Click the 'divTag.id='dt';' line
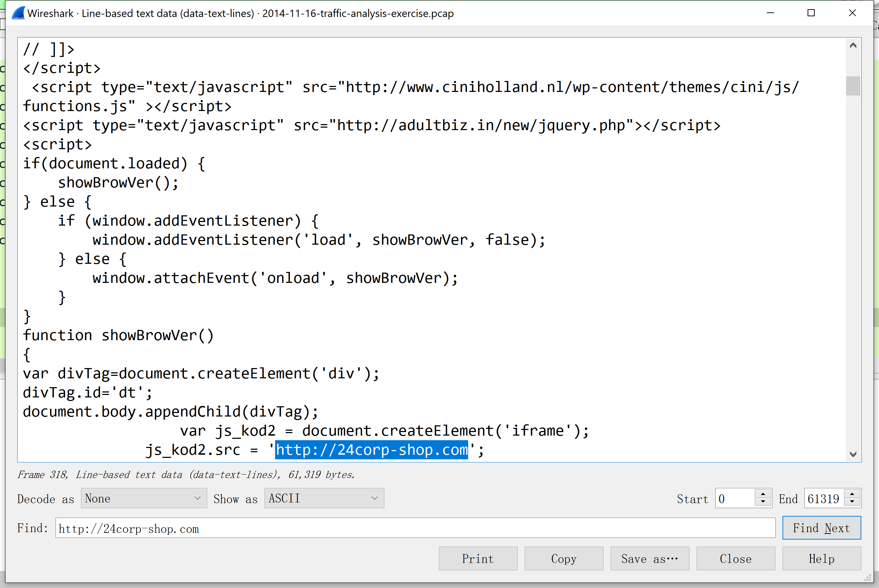Viewport: 879px width, 588px height. click(x=88, y=392)
